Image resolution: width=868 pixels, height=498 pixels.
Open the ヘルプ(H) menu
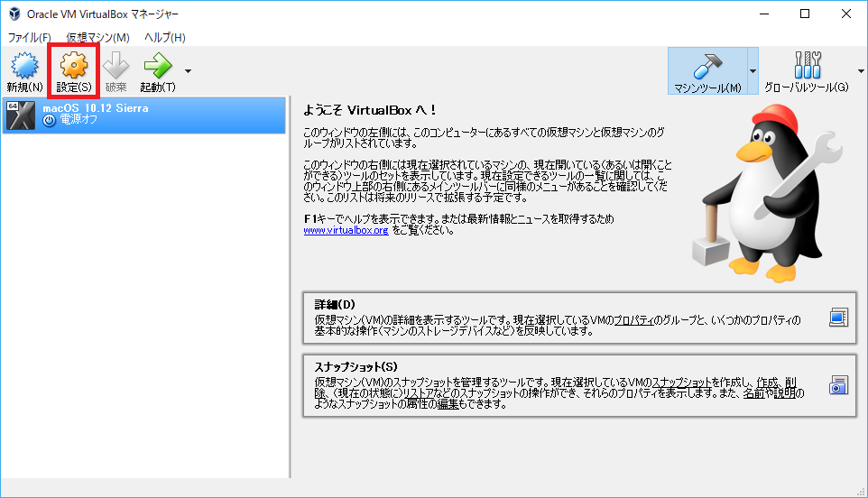point(165,37)
